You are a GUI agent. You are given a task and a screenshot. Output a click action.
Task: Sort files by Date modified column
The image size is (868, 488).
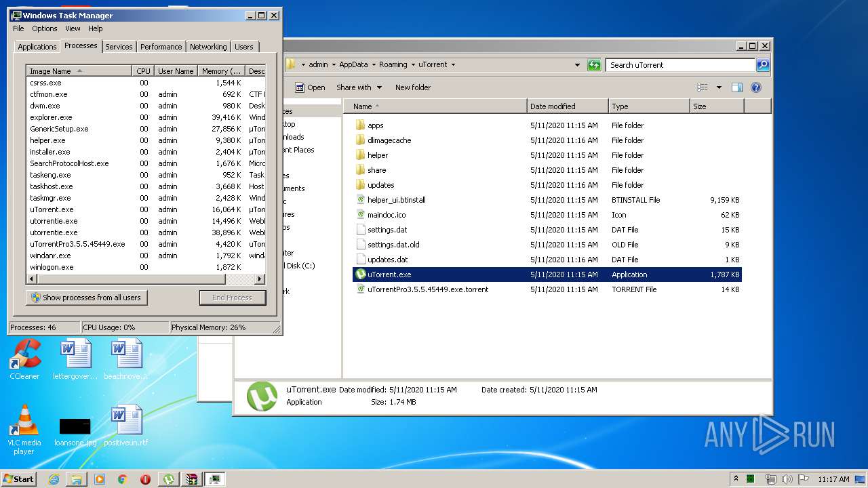[x=568, y=106]
